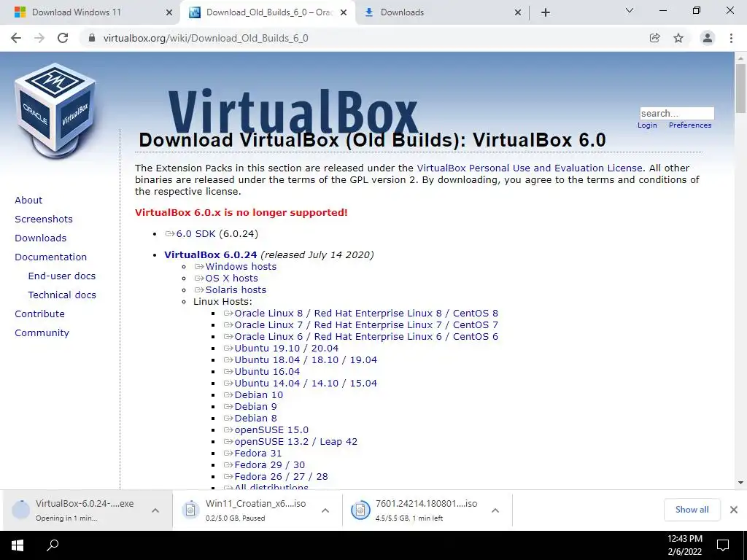Download Debian 8 package
The image size is (747, 560).
(251, 418)
